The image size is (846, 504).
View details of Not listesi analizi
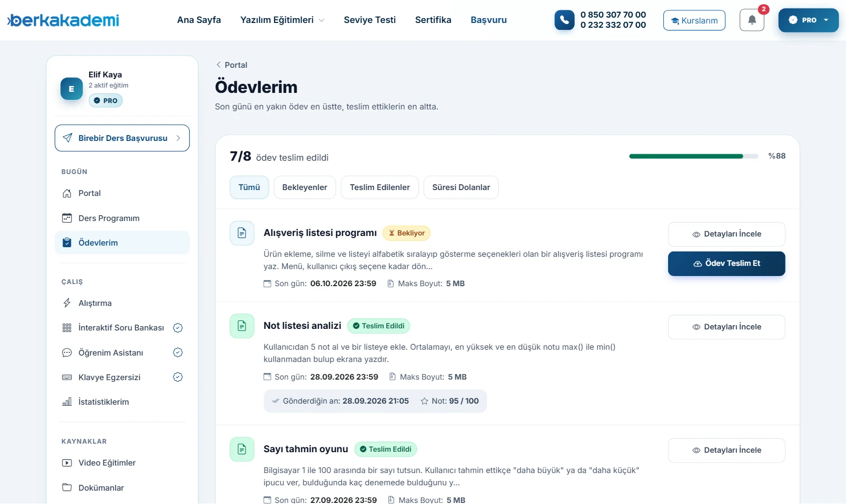pos(726,327)
